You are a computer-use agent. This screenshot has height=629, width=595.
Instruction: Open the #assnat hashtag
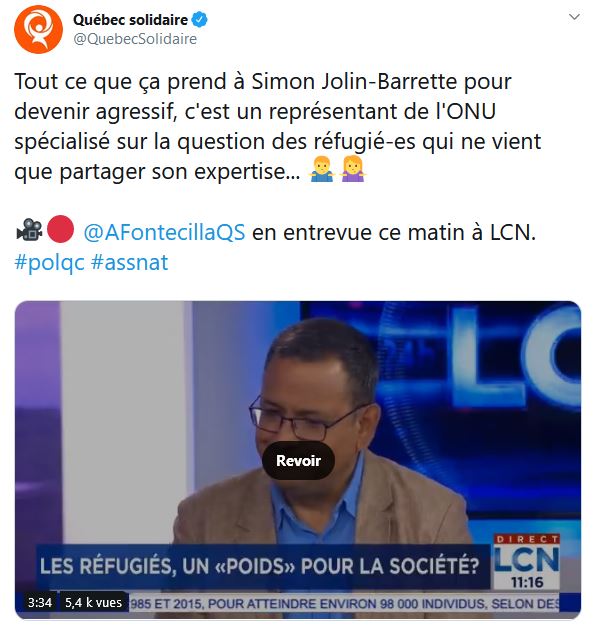click(130, 263)
